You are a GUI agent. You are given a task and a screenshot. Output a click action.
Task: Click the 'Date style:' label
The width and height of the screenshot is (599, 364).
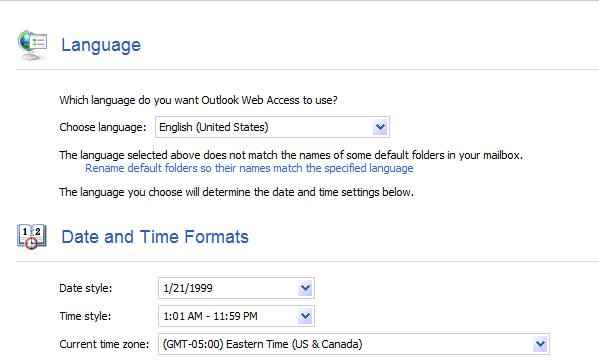[x=86, y=288]
